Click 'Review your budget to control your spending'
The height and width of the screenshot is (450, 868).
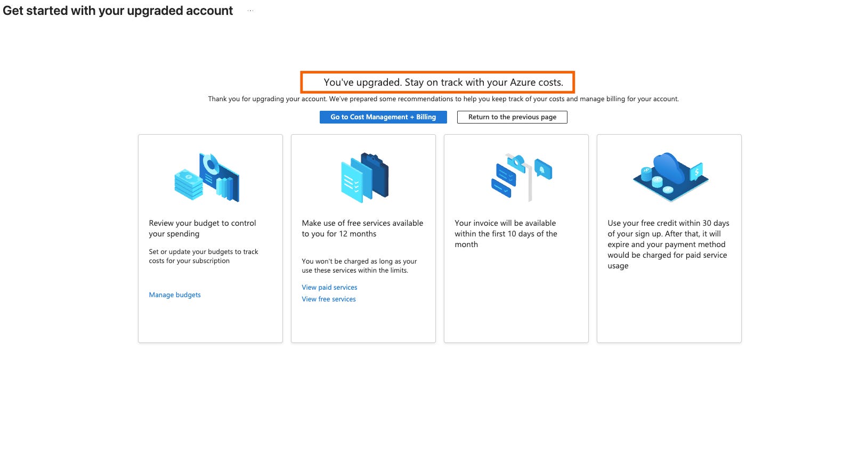pos(202,228)
